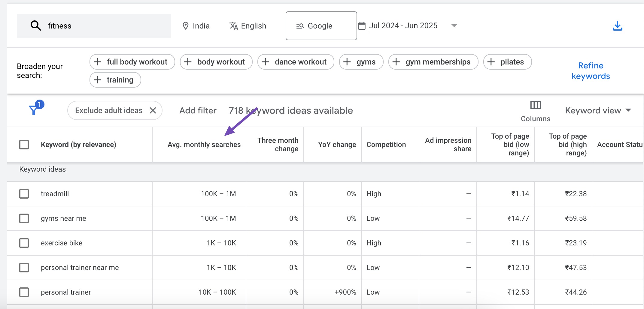Image resolution: width=644 pixels, height=309 pixels.
Task: Click Add filter button
Action: click(x=198, y=110)
